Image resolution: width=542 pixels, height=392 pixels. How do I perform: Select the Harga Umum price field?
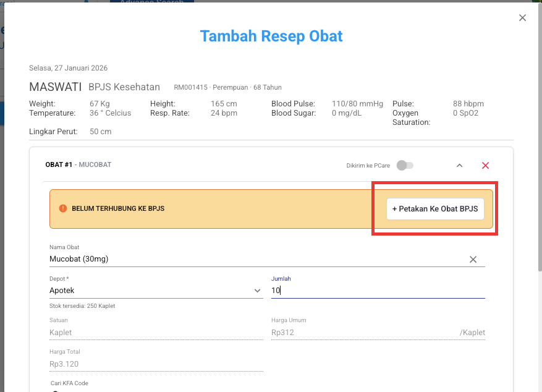tap(363, 332)
